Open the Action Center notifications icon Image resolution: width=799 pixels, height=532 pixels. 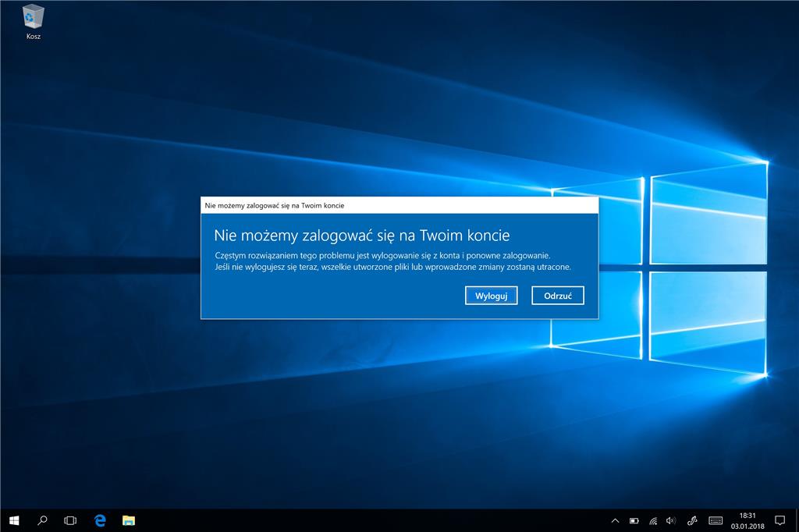pos(779,521)
